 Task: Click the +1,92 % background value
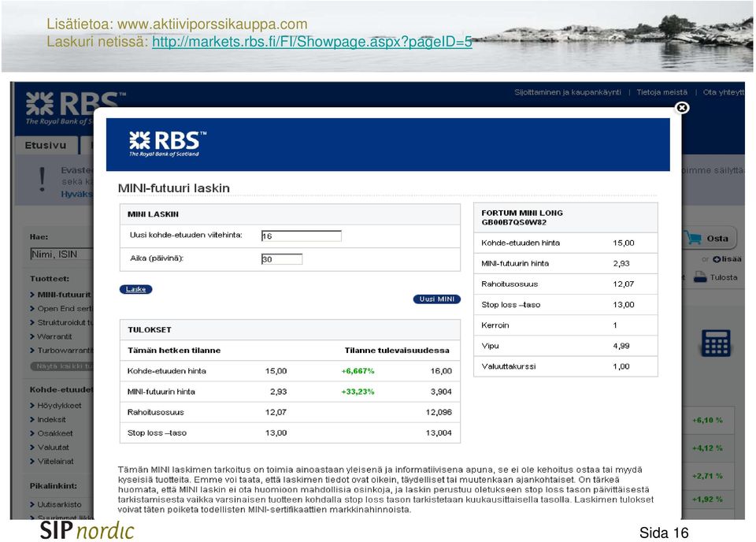pyautogui.click(x=707, y=499)
